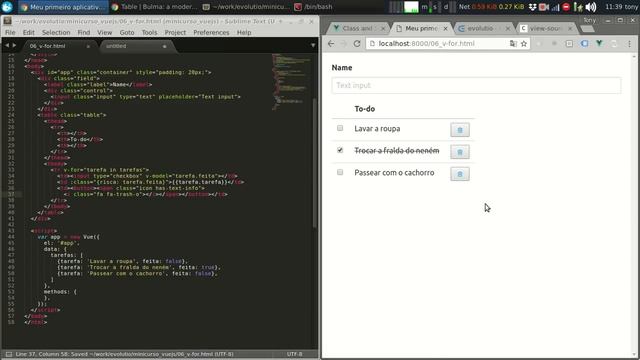This screenshot has width=640, height=360.
Task: Open the Tools menu in Sublime Text
Action: (149, 32)
